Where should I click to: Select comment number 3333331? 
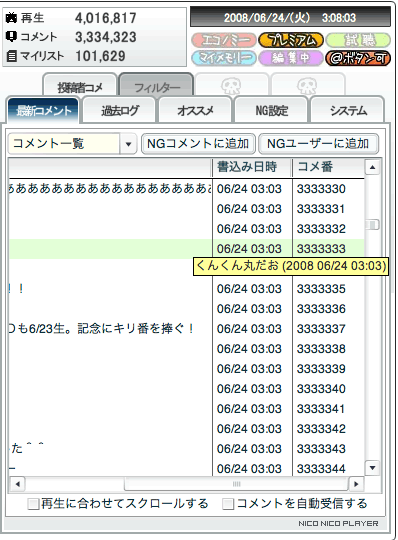(x=321, y=209)
